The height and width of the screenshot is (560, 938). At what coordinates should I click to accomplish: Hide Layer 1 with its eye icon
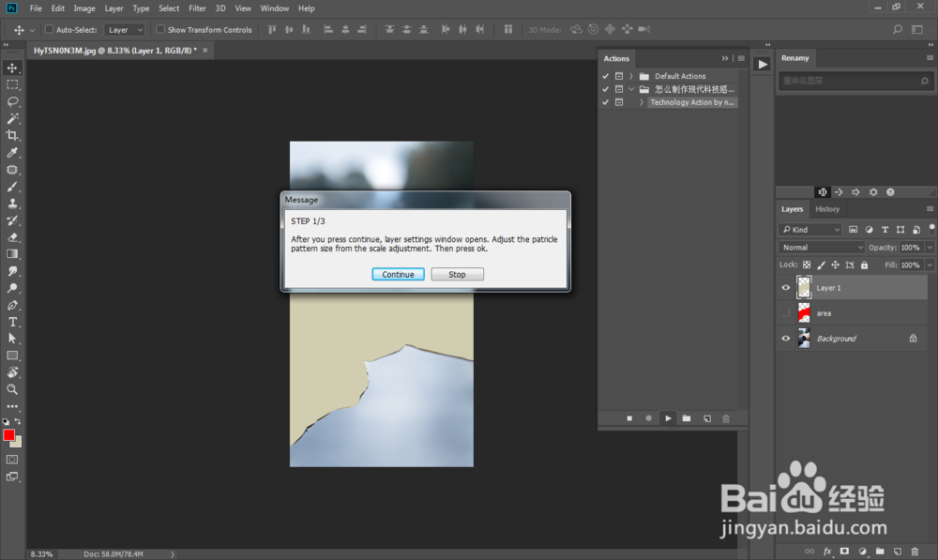click(x=785, y=288)
